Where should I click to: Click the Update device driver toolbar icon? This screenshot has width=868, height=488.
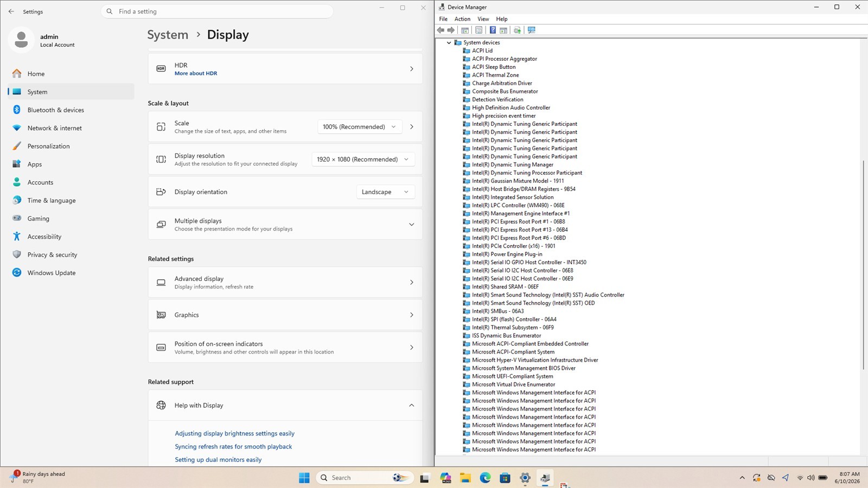[x=518, y=30]
